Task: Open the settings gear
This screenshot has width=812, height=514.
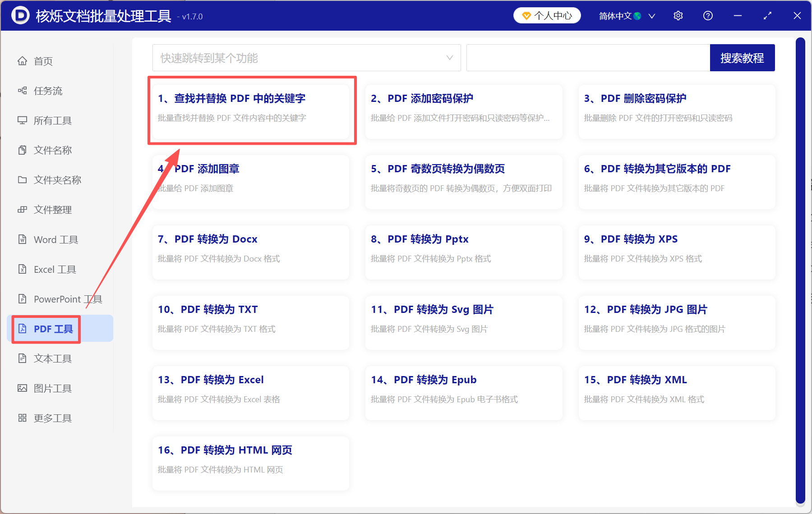Action: tap(678, 15)
